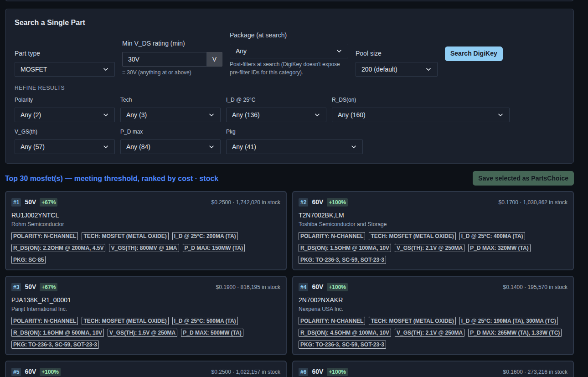588x377 pixels.
Task: Open the Package (at search) dropdown
Action: click(x=289, y=51)
